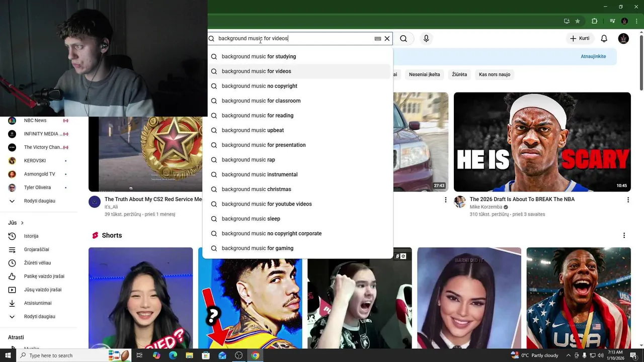The image size is (644, 362).
Task: Open Mike Korzemba channel name link
Action: pyautogui.click(x=486, y=207)
